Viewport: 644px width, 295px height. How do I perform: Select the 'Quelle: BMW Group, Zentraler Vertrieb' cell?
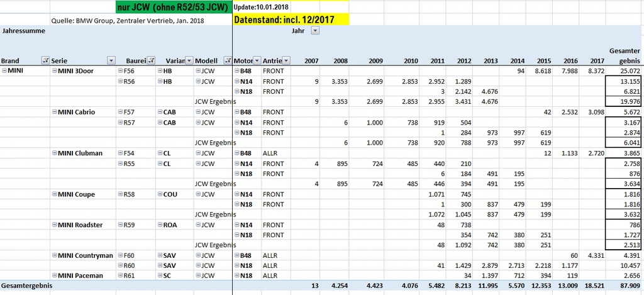127,20
